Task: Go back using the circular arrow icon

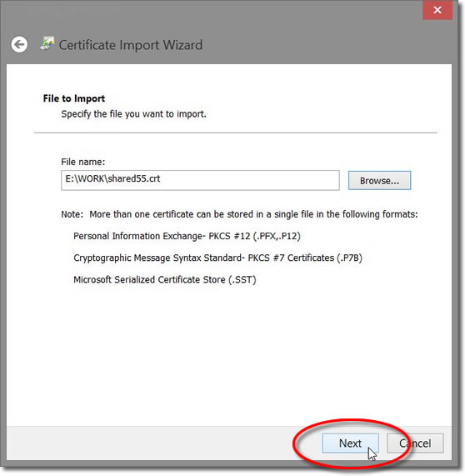Action: tap(19, 45)
